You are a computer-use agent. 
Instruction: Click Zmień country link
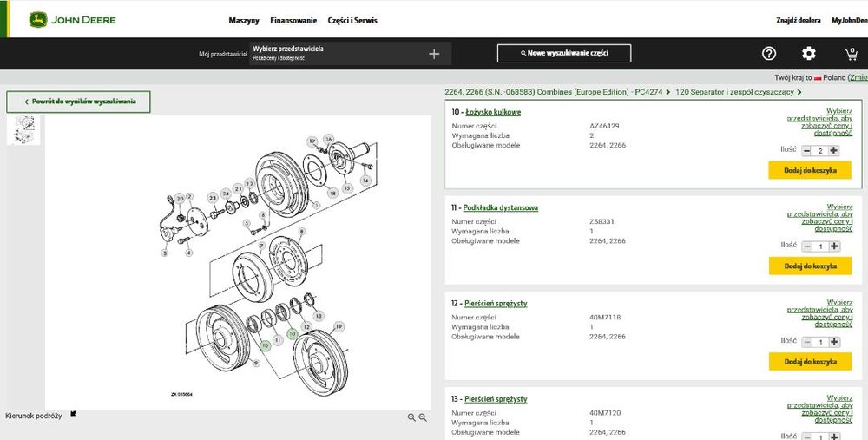(x=858, y=77)
